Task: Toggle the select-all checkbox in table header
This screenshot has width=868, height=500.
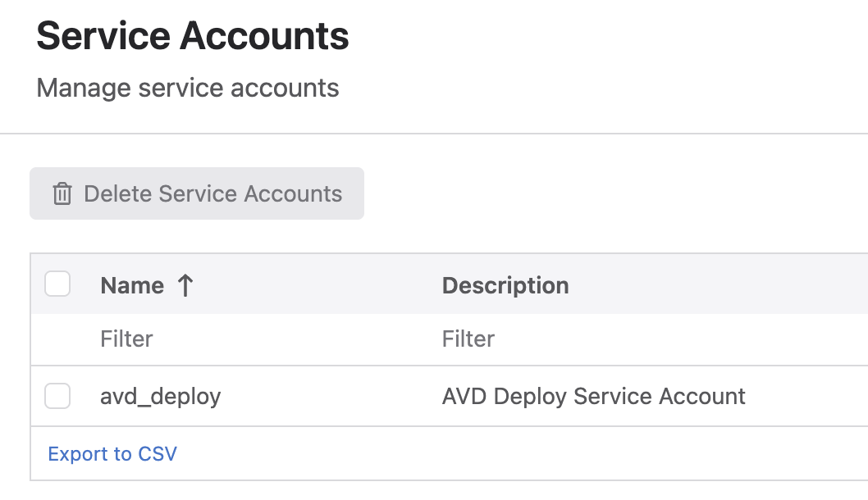Action: [x=57, y=284]
